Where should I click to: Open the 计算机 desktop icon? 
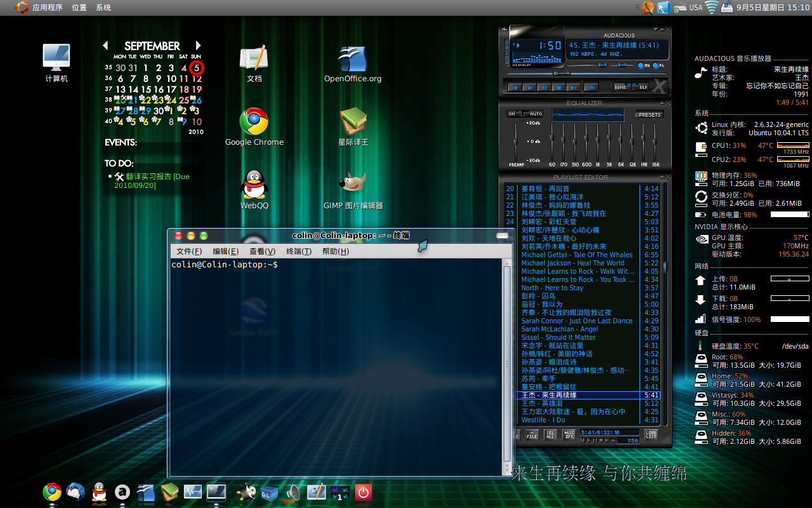pyautogui.click(x=56, y=63)
